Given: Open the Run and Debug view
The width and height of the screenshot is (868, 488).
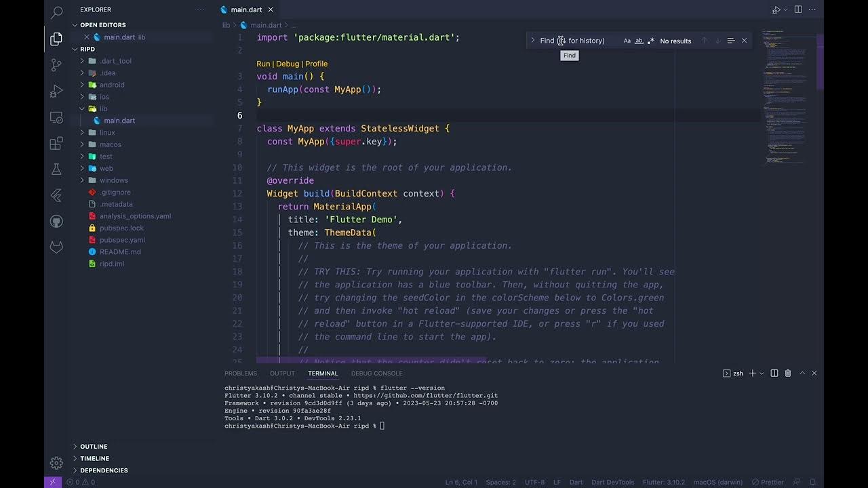Looking at the screenshot, I should 57,91.
